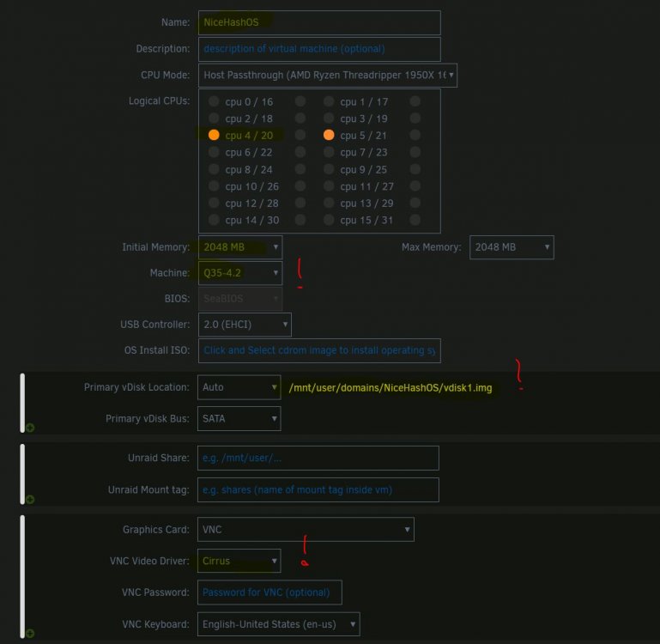660x644 pixels.
Task: Click the vdisk1.img path text
Action: (391, 387)
